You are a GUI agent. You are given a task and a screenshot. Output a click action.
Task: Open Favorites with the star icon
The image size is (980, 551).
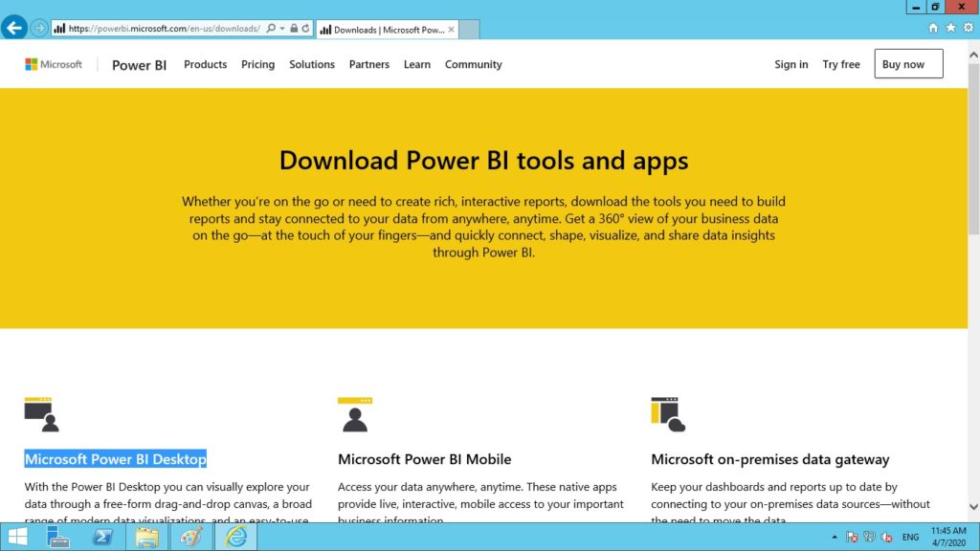click(950, 28)
